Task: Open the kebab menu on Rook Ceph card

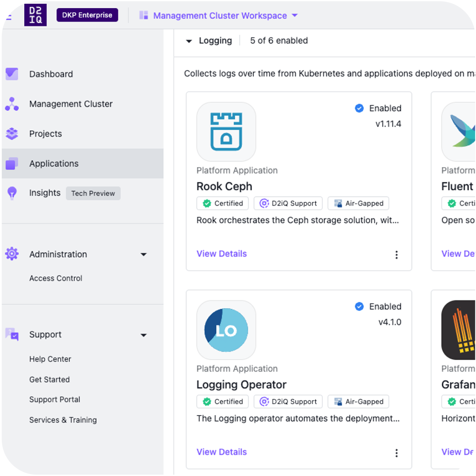Action: (x=397, y=255)
